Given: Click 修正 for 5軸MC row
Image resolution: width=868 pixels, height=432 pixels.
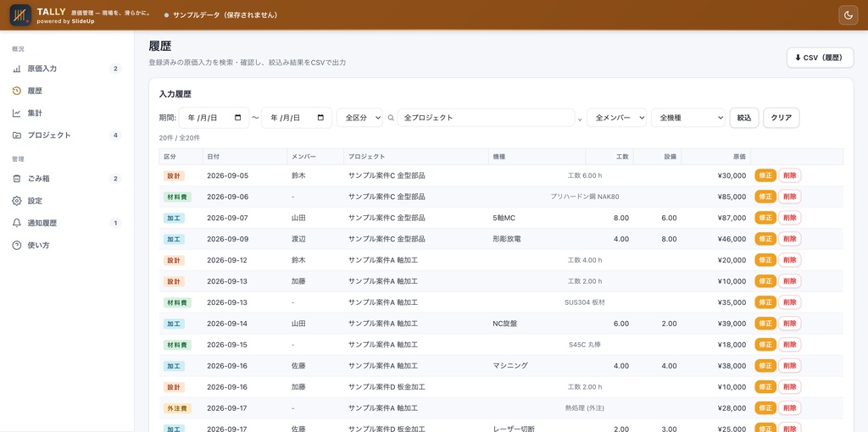Looking at the screenshot, I should 765,218.
